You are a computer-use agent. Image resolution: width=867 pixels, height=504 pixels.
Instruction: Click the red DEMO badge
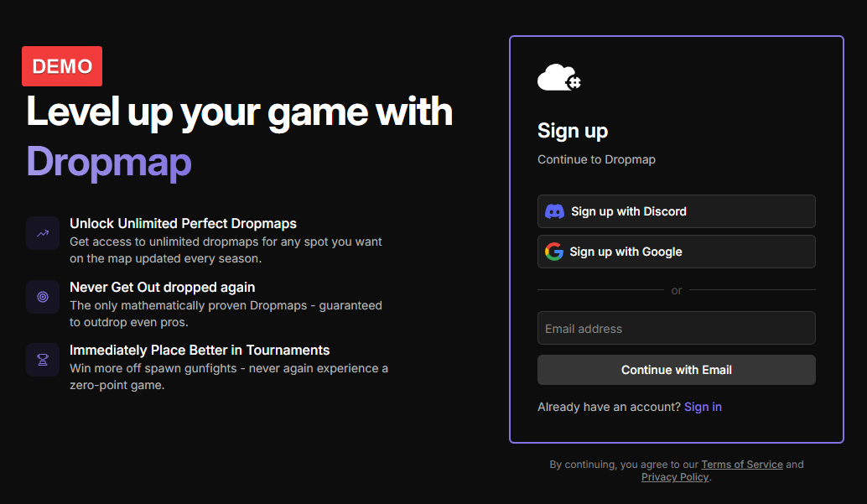[x=61, y=66]
